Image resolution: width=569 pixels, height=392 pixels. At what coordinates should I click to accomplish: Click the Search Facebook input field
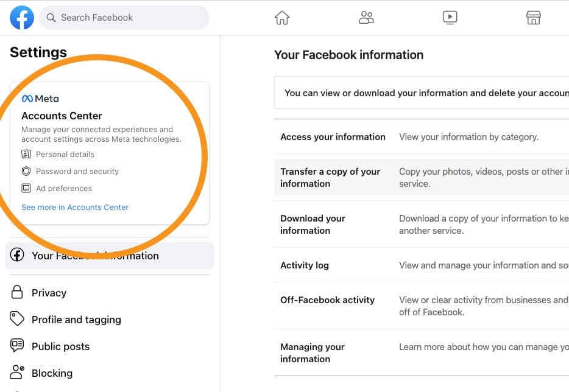click(x=124, y=18)
